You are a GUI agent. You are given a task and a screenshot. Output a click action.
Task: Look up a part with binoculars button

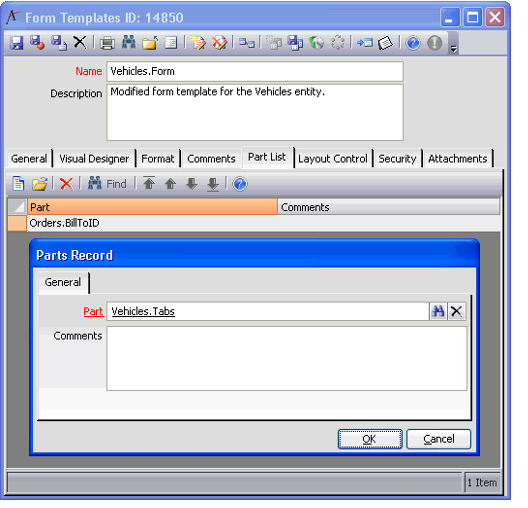(x=438, y=311)
